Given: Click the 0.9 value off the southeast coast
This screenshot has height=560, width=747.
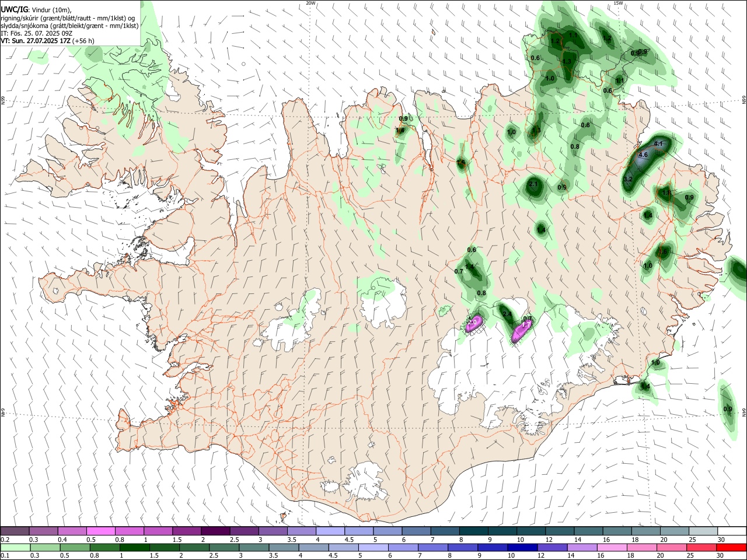Looking at the screenshot, I should (x=728, y=409).
